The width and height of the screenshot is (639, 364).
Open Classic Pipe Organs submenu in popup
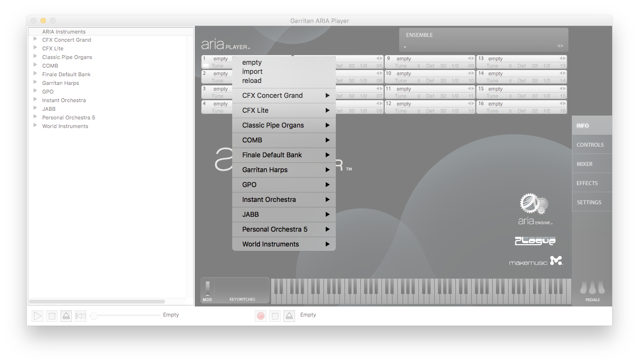284,125
